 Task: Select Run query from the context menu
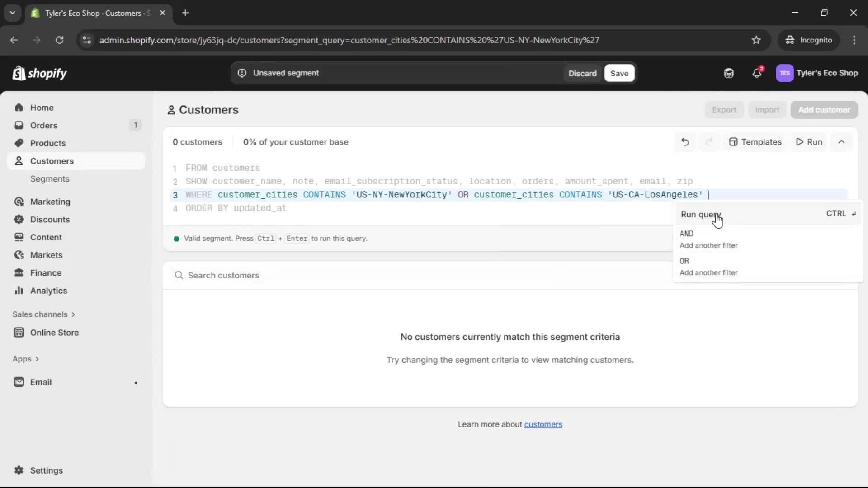pyautogui.click(x=700, y=214)
